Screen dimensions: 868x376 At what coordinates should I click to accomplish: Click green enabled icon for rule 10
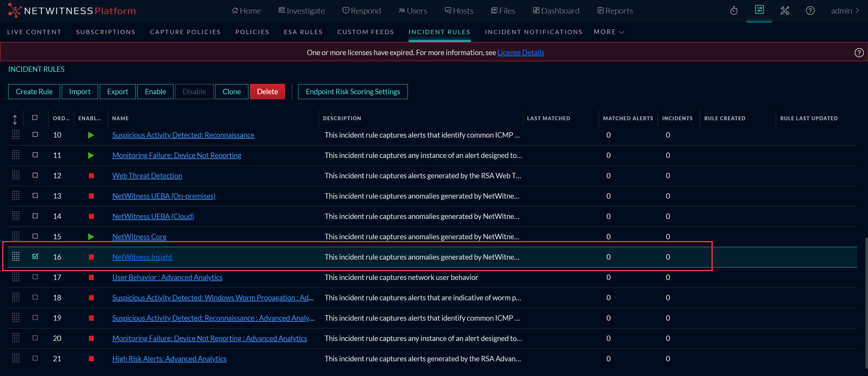point(91,135)
